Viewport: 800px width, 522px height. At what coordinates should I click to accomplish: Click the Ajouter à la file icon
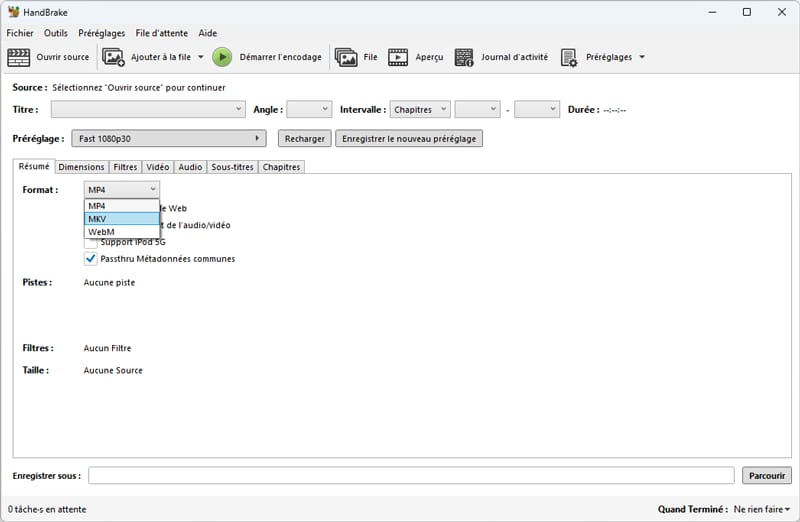[113, 57]
